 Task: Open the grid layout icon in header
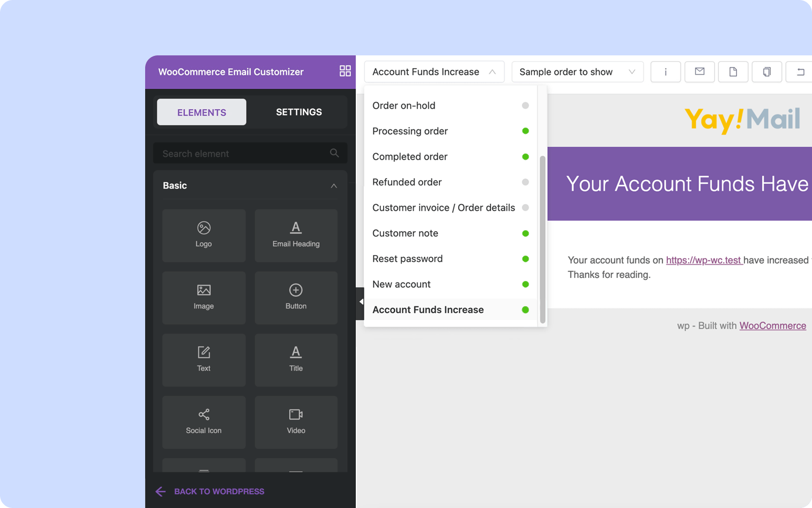[x=345, y=71]
